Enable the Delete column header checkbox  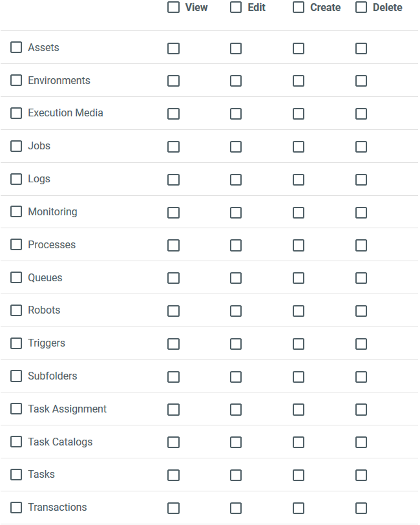pyautogui.click(x=361, y=8)
